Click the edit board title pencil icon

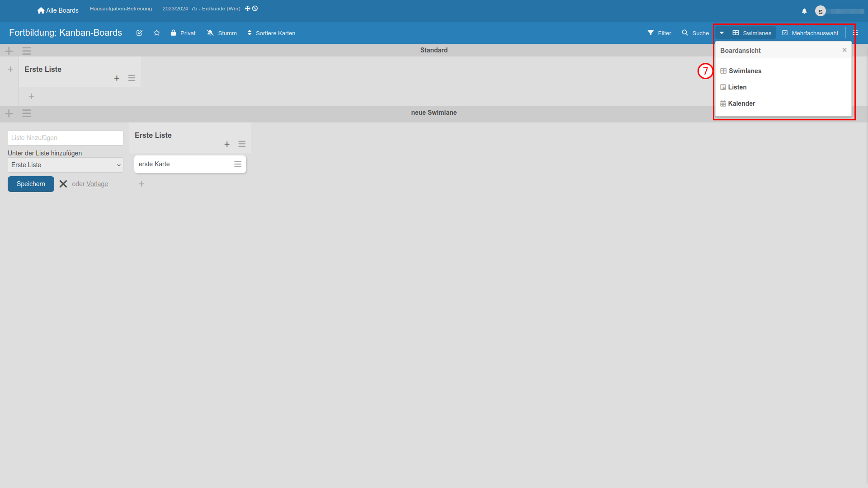coord(139,33)
